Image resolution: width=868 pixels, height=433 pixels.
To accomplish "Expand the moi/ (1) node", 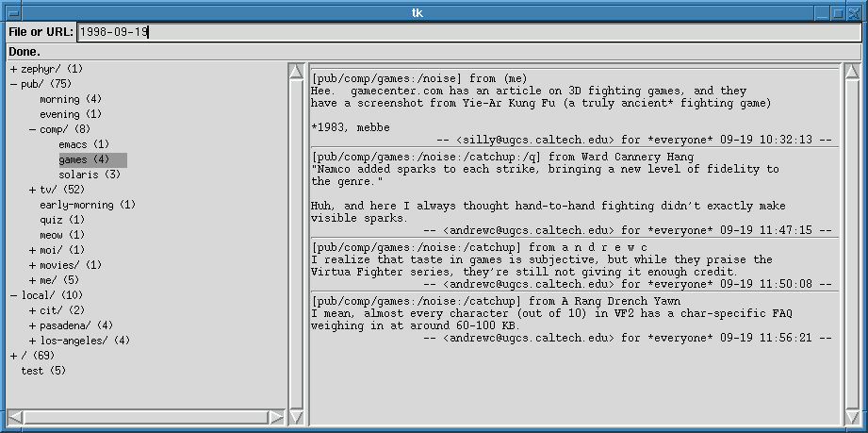I will pyautogui.click(x=33, y=250).
